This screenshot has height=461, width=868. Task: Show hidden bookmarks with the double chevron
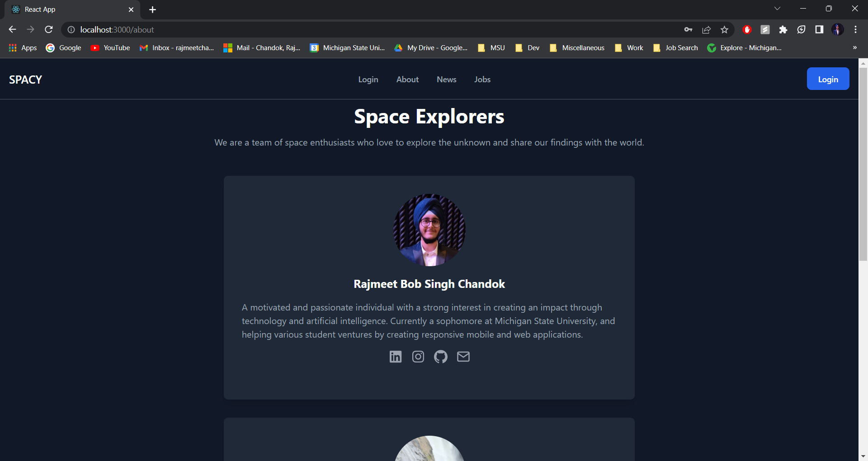coord(855,48)
